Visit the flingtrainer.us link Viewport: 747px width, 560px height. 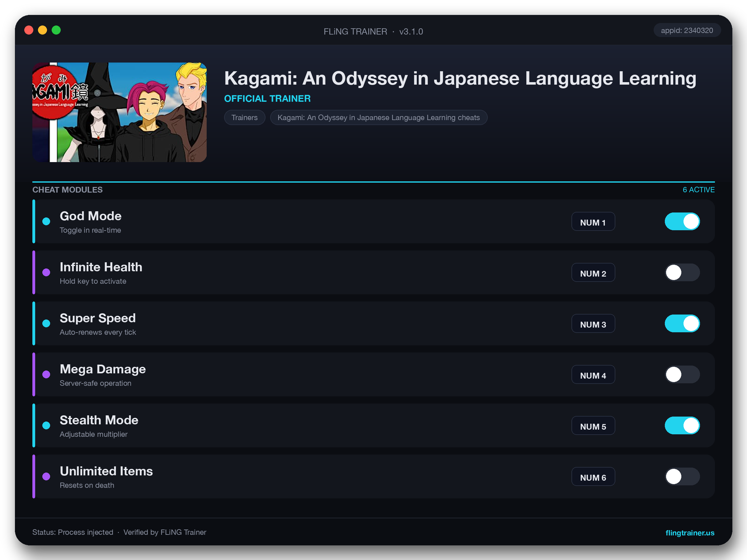[x=690, y=533]
